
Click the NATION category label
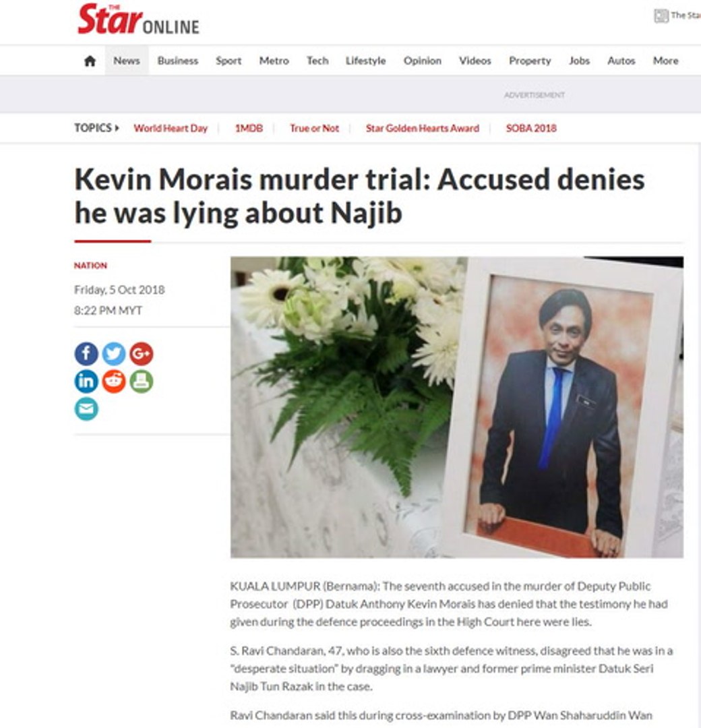click(x=90, y=266)
